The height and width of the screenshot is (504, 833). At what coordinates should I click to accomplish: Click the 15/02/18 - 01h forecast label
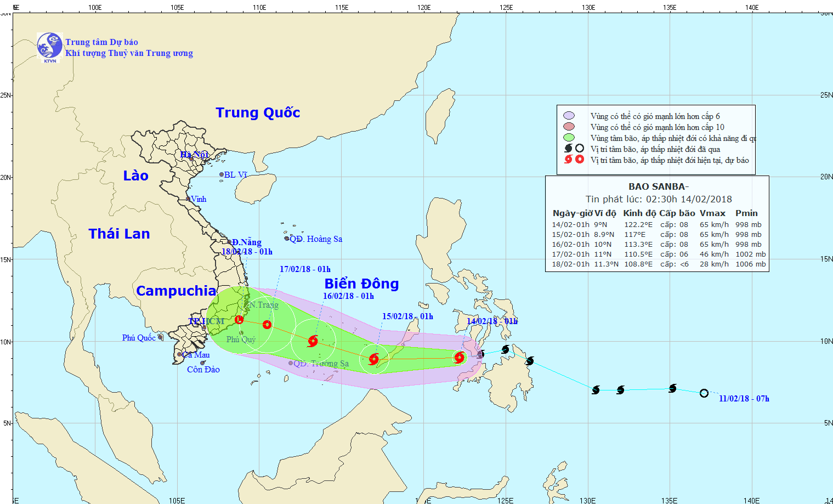(x=407, y=316)
